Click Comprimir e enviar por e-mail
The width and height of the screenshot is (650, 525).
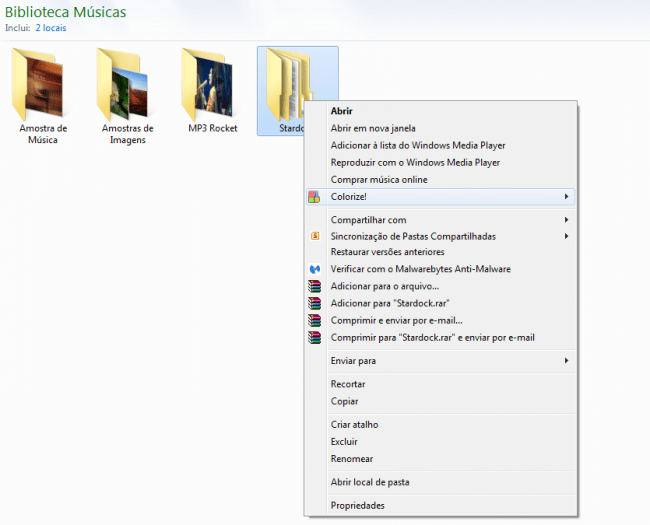click(x=396, y=321)
